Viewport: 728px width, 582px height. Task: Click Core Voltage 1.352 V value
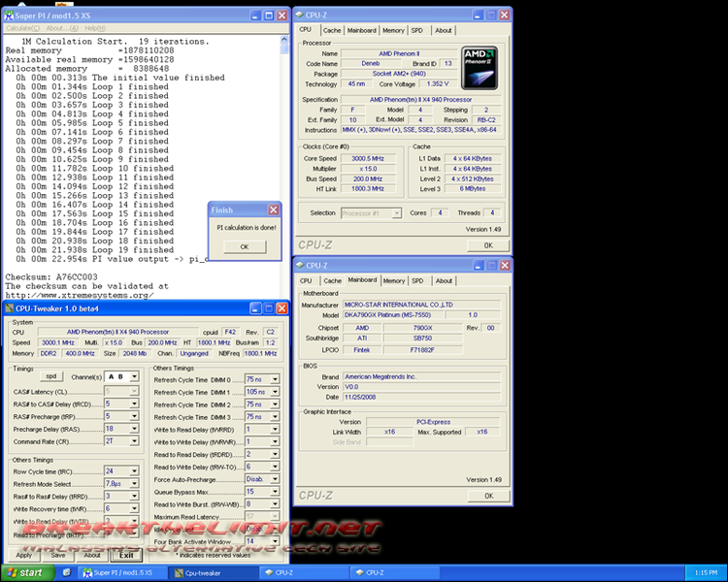tap(438, 84)
